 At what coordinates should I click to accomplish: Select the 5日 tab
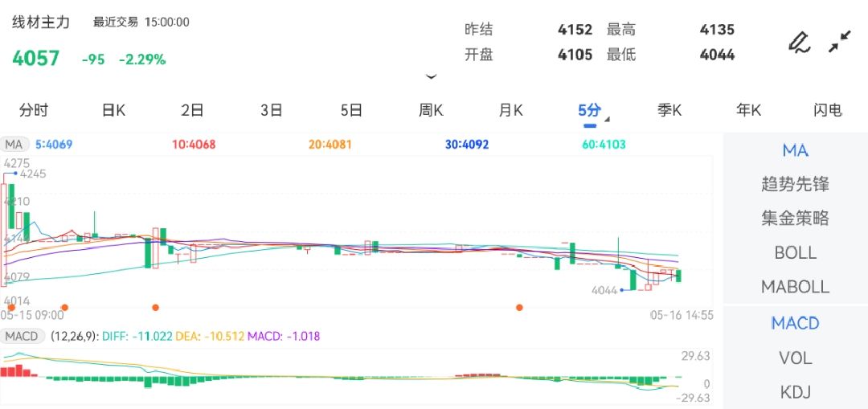click(x=351, y=109)
